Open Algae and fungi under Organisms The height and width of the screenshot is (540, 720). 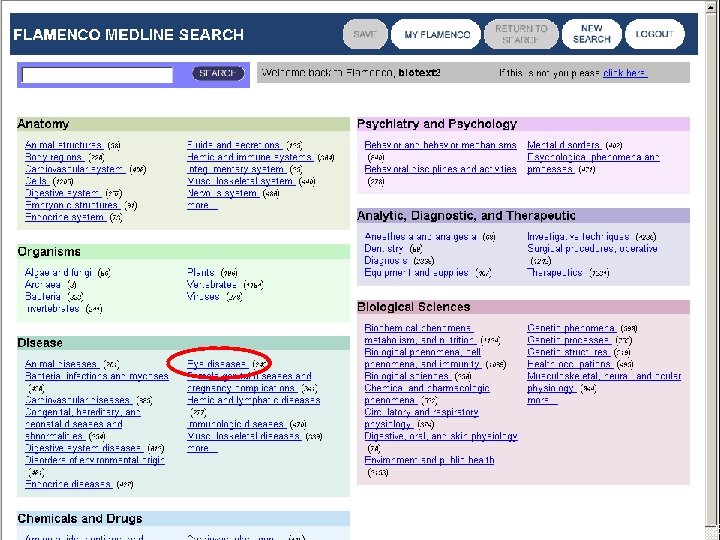pyautogui.click(x=59, y=272)
